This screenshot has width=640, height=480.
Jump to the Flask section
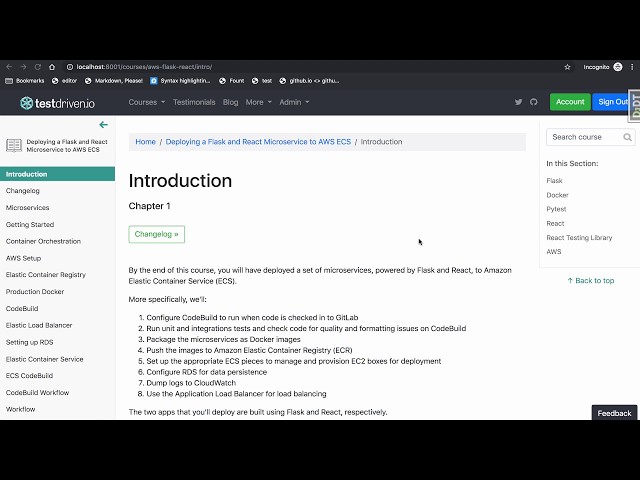(554, 180)
